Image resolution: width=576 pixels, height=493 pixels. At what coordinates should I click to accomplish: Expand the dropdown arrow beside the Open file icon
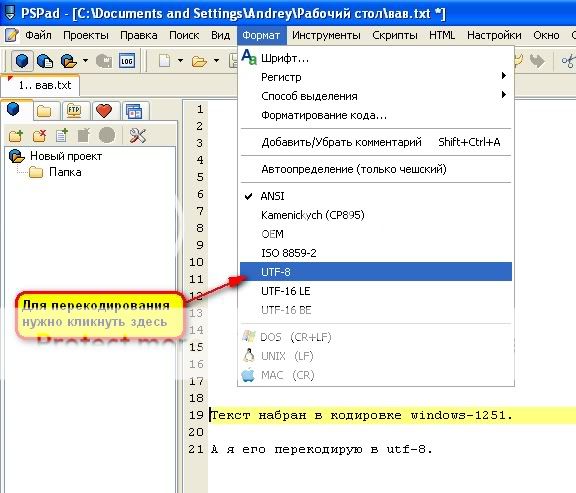tap(216, 60)
